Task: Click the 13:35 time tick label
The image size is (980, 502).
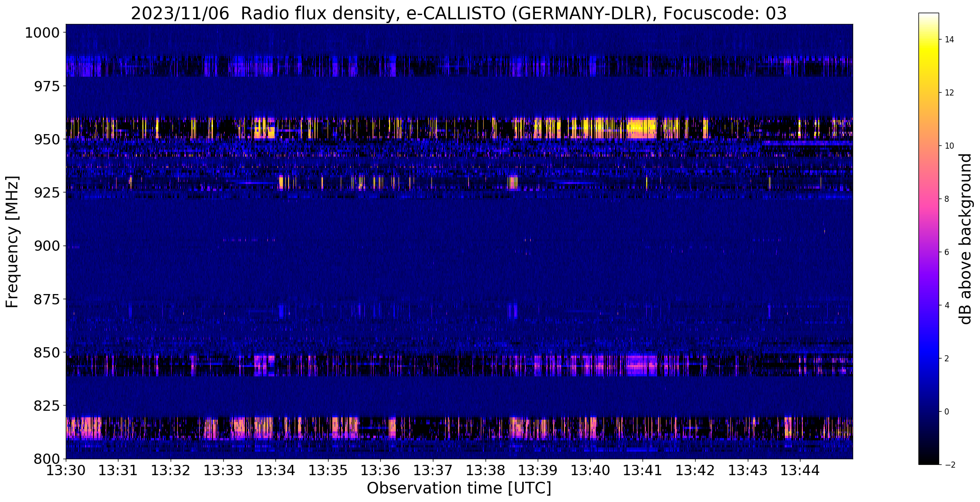Action: pyautogui.click(x=328, y=470)
